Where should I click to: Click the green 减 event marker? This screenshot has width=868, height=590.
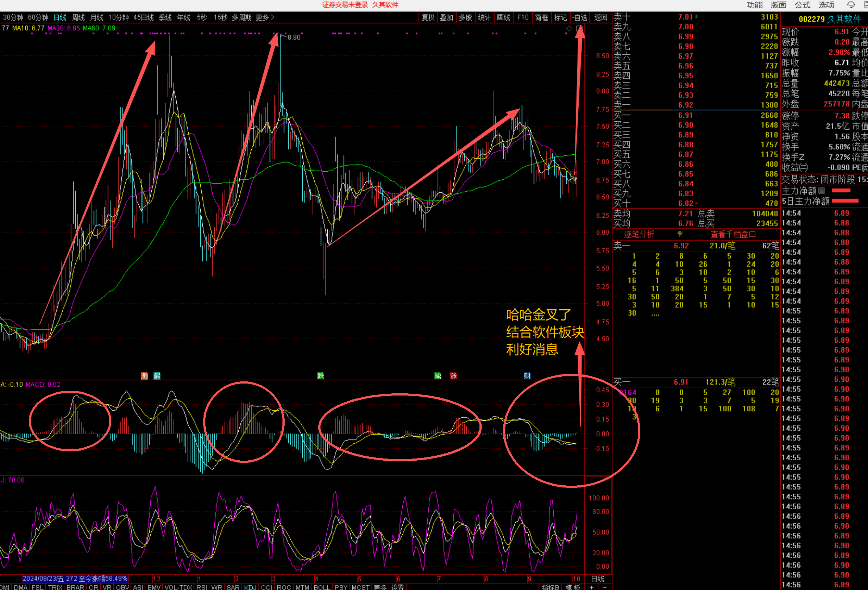438,376
